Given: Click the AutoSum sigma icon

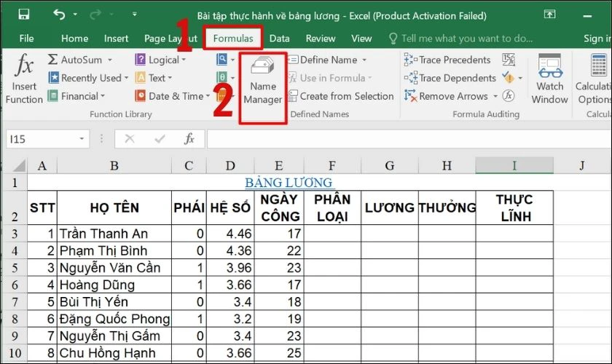Looking at the screenshot, I should (x=52, y=60).
